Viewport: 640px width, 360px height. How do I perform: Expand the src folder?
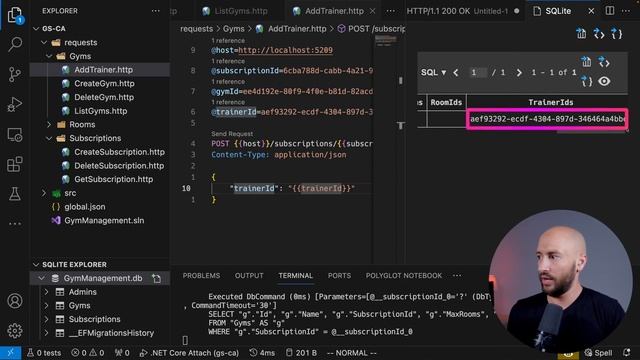coord(44,193)
